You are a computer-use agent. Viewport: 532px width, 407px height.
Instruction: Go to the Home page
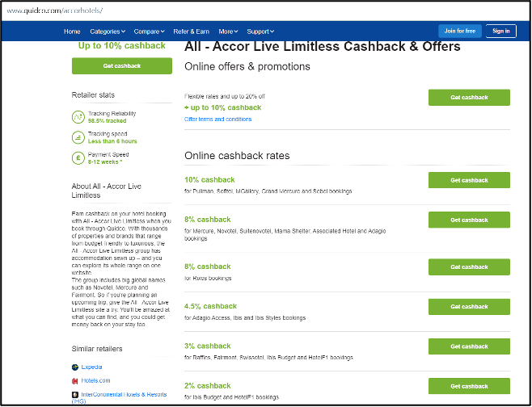pos(72,31)
